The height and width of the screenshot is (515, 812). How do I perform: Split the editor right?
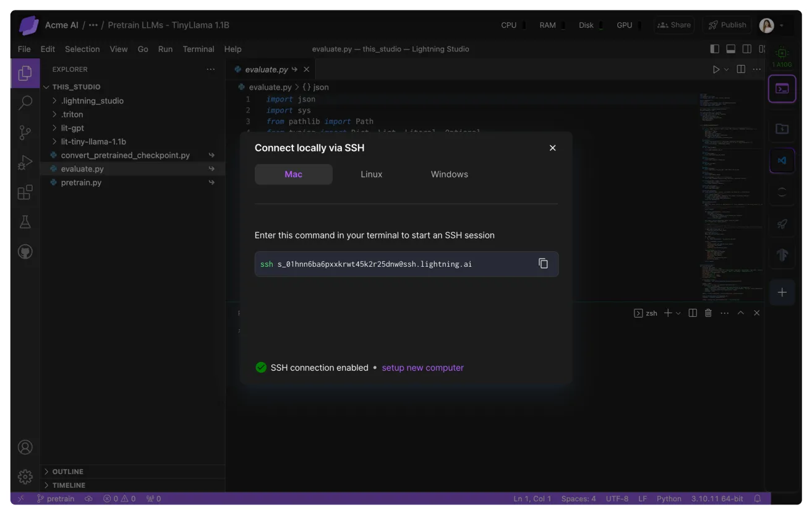(741, 69)
